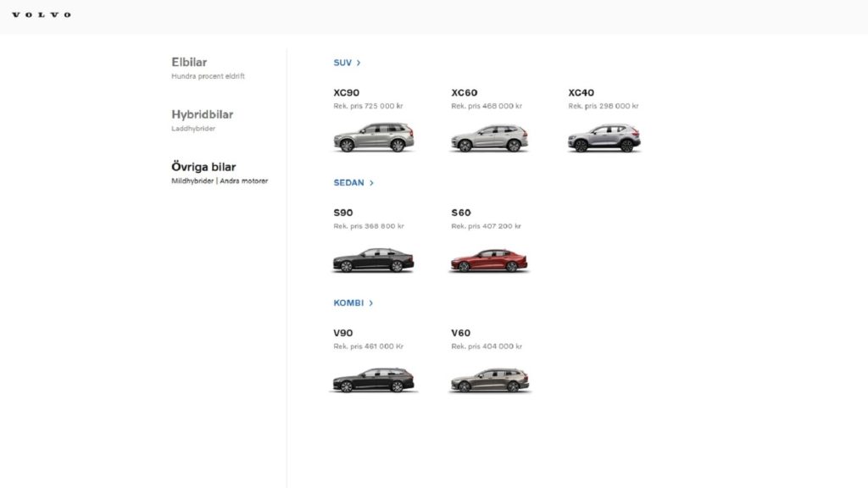Click the V90 price 'Rek. pris 461 000 Kr'

(x=368, y=346)
